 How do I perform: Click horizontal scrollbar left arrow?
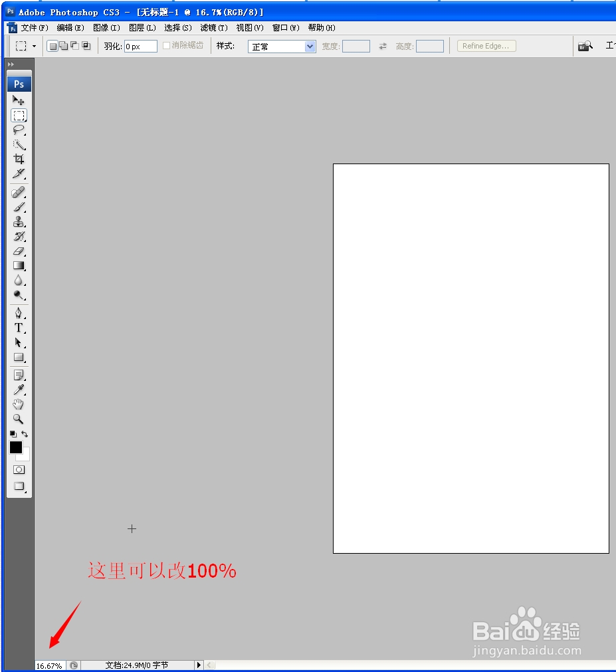click(209, 665)
